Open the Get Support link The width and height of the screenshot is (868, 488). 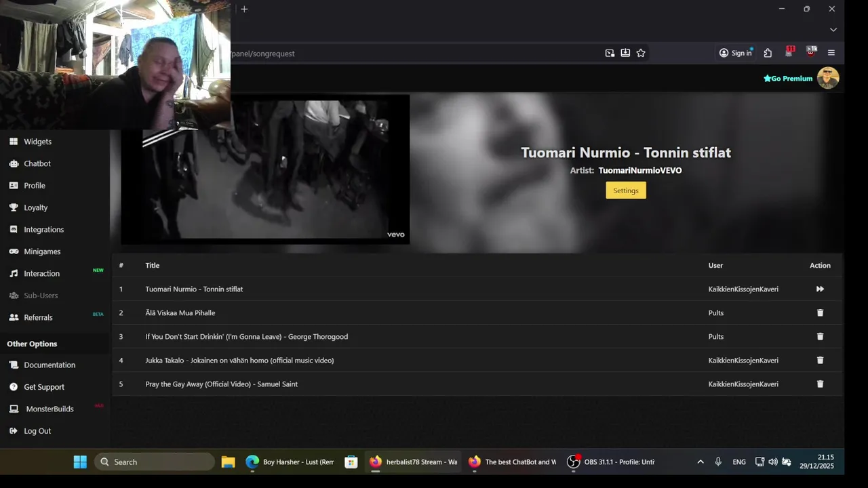(44, 387)
